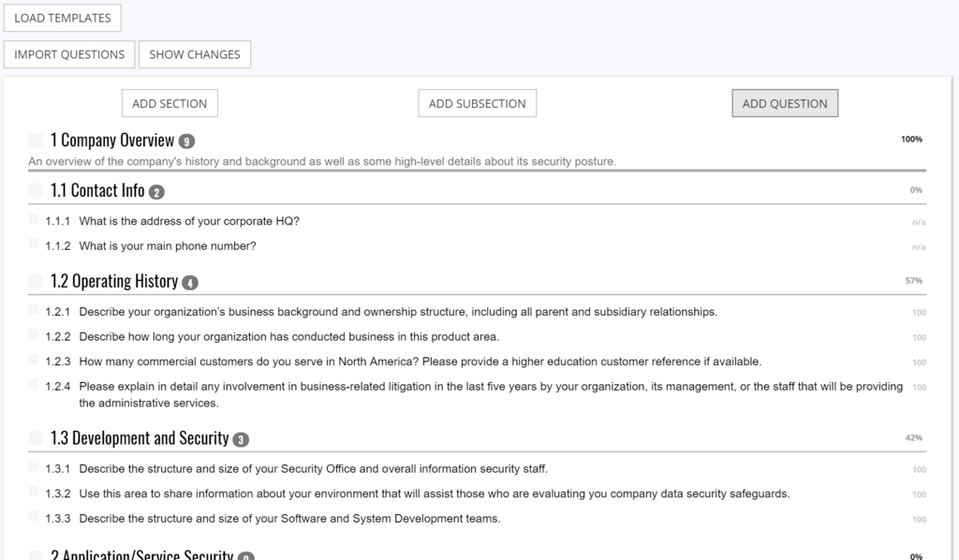Click the badge showing 4 on Operating History
The image size is (959, 560).
click(x=192, y=281)
